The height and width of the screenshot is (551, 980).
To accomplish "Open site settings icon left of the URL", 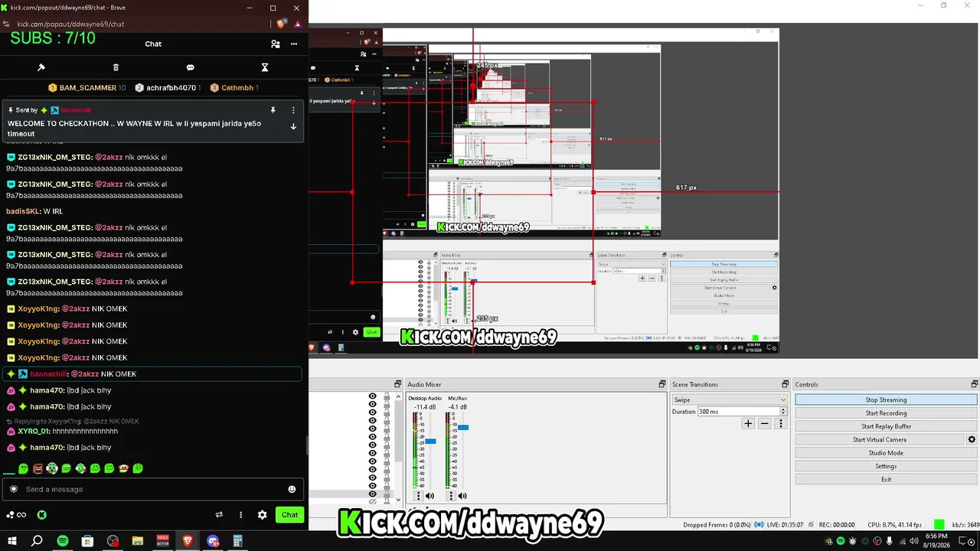I will (8, 24).
